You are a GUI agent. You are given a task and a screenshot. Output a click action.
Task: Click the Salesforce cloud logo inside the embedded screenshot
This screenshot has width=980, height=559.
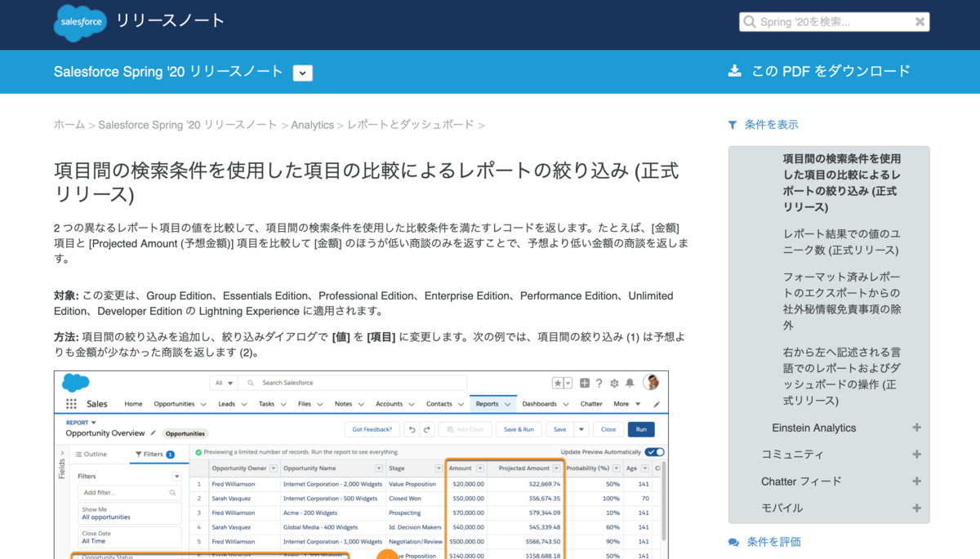pos(75,382)
